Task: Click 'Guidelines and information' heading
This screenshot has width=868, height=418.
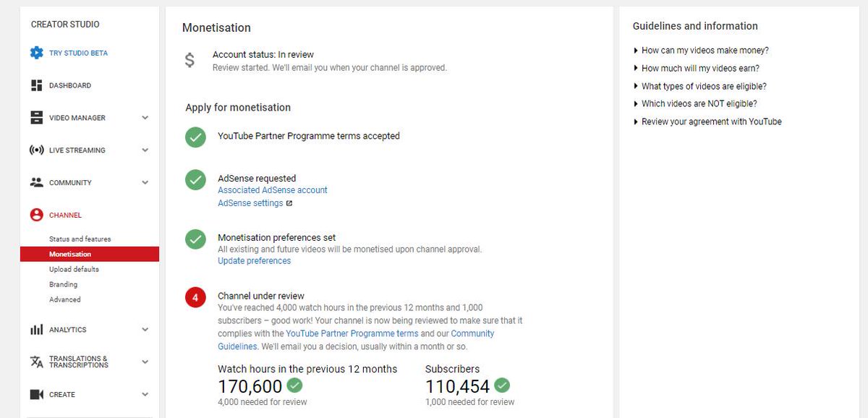Action: pyautogui.click(x=695, y=26)
